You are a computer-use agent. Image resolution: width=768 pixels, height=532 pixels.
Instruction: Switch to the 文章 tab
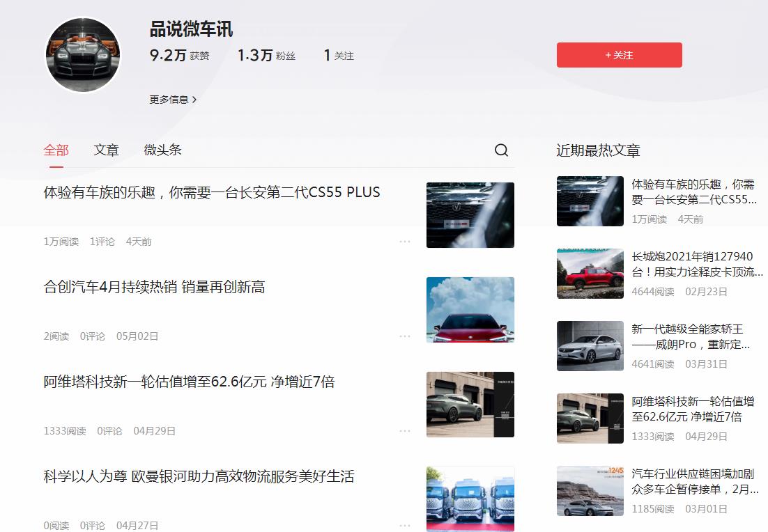point(107,150)
